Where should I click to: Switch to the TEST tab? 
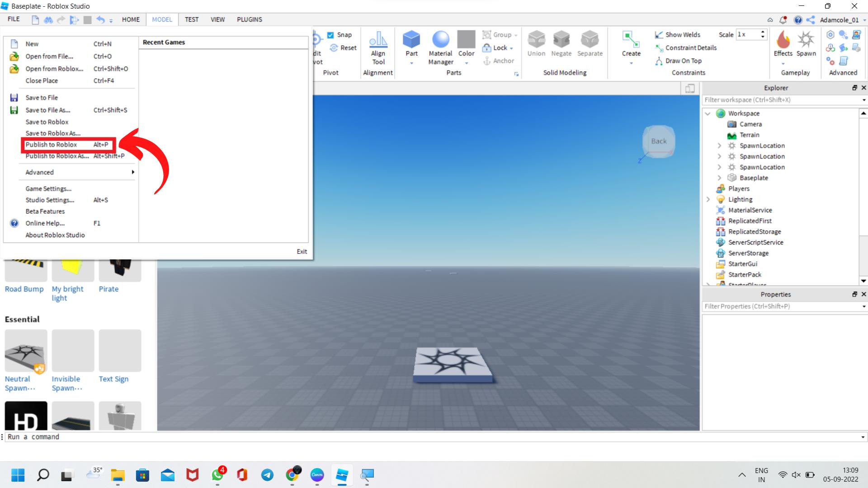pos(192,19)
